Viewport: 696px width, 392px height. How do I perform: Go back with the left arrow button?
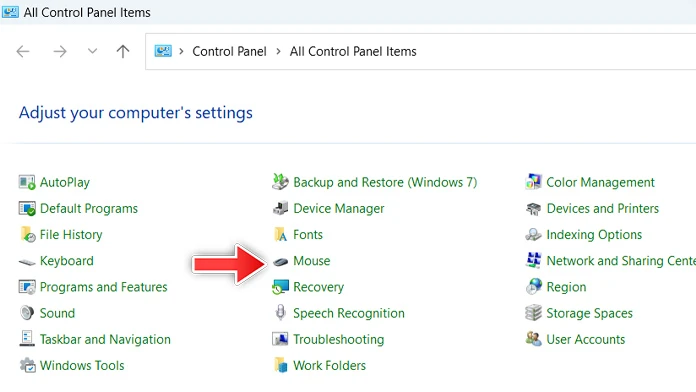coord(23,51)
